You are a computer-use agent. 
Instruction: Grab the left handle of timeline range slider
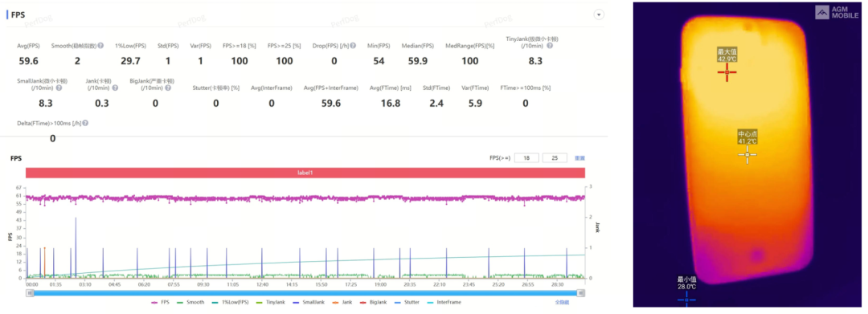29,293
